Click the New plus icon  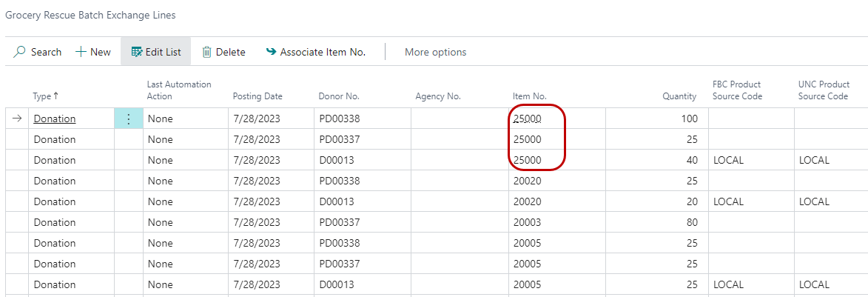(x=81, y=52)
